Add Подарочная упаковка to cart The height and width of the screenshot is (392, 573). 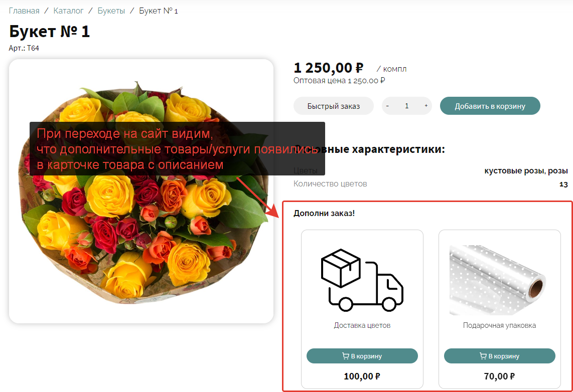[x=500, y=356]
